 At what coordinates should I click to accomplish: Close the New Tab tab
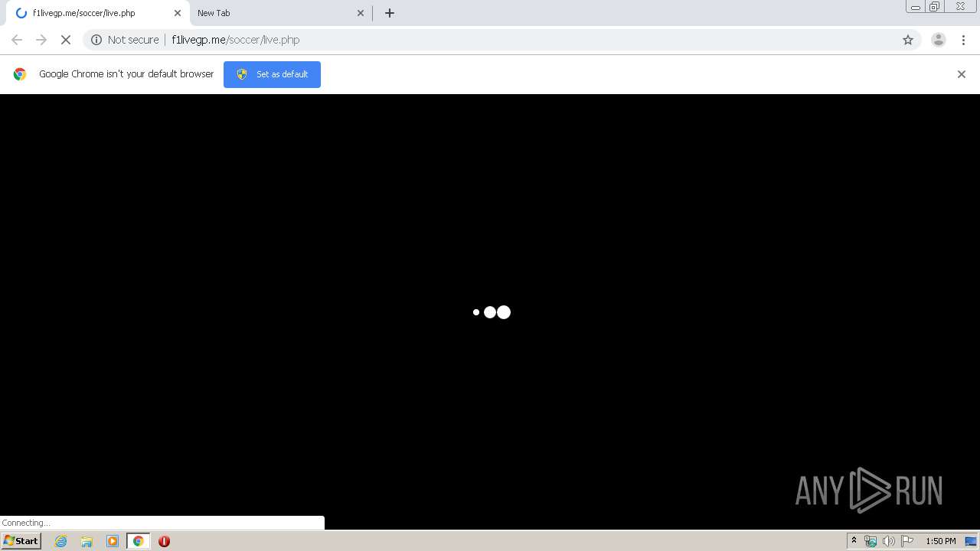[361, 13]
